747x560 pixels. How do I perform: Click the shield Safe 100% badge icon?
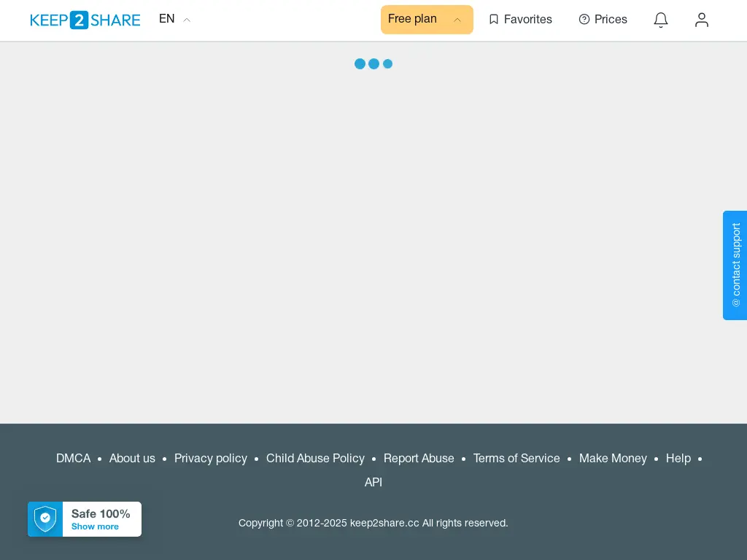45,519
